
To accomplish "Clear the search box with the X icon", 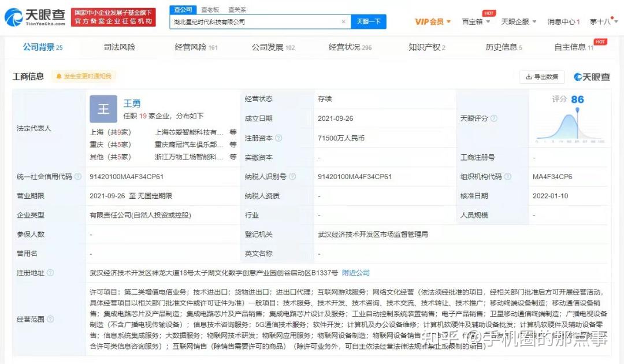I will [343, 22].
